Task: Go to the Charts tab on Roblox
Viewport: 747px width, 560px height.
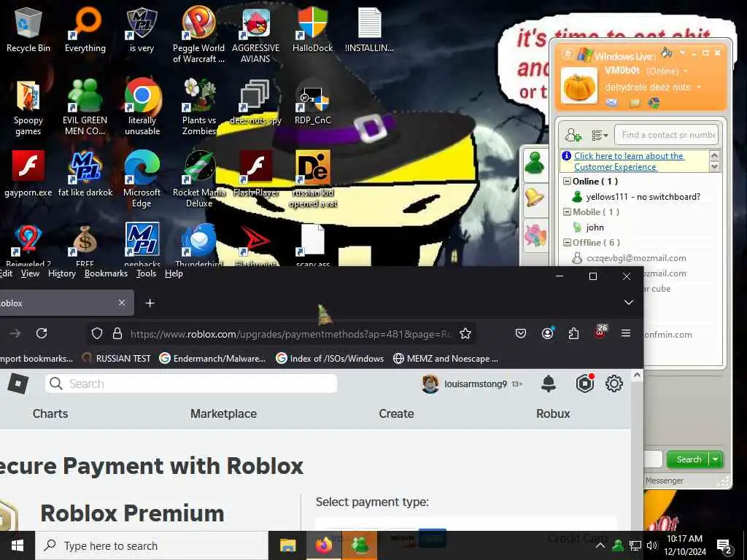Action: (50, 413)
